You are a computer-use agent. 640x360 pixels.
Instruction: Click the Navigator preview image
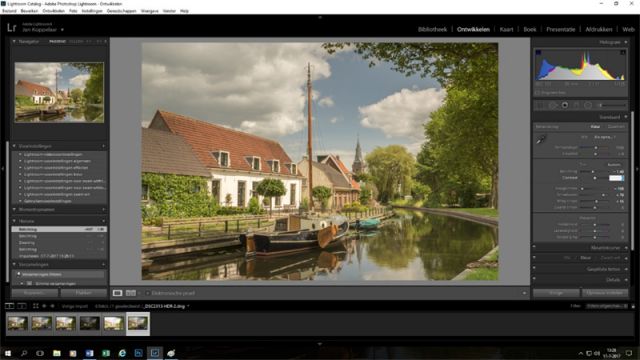pos(59,92)
